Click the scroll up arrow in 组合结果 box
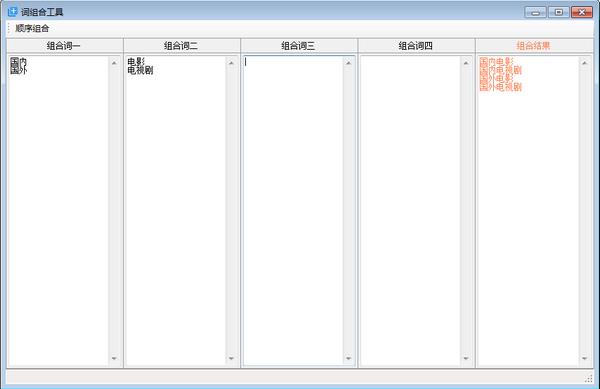Screen dimensions: 600x389 584,63
